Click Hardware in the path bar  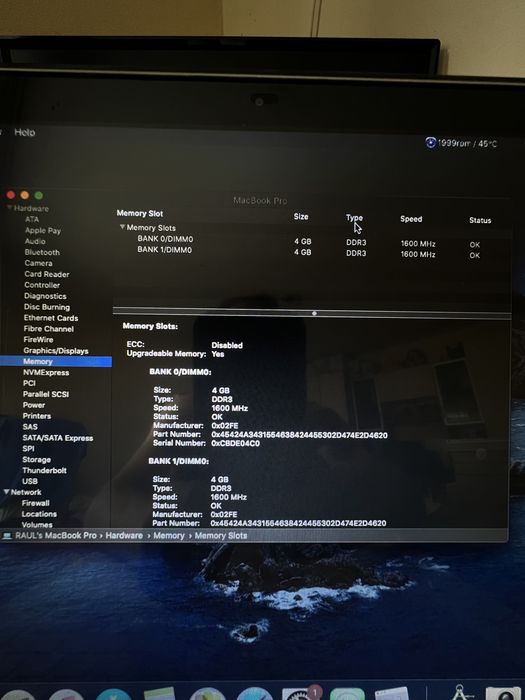(124, 535)
